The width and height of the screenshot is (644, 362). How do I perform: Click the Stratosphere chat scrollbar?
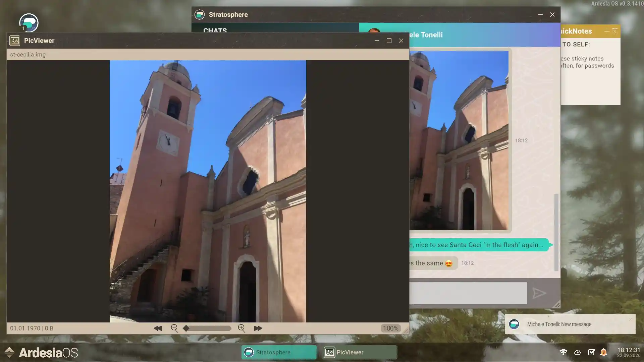point(556,232)
